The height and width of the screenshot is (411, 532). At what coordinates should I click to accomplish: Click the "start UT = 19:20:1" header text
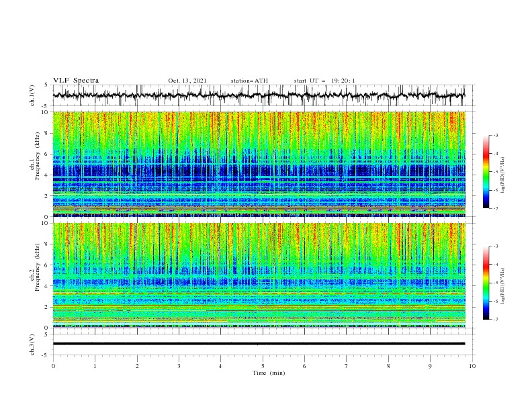coord(324,81)
